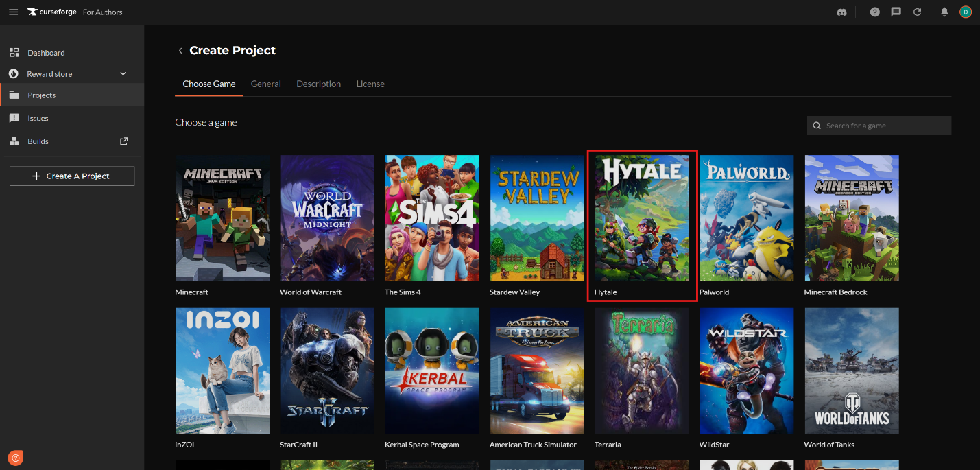Select the American Truck Simulator cover
The height and width of the screenshot is (470, 980).
coord(538,371)
